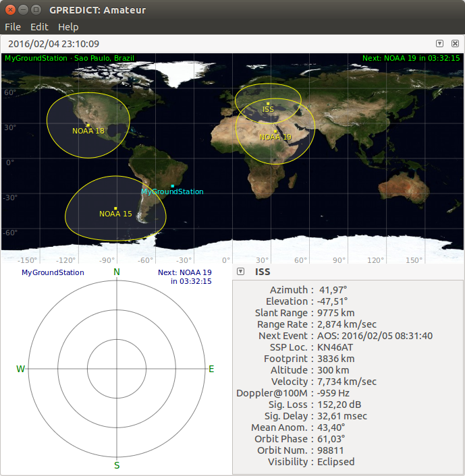Click the date and time header label

[x=54, y=44]
